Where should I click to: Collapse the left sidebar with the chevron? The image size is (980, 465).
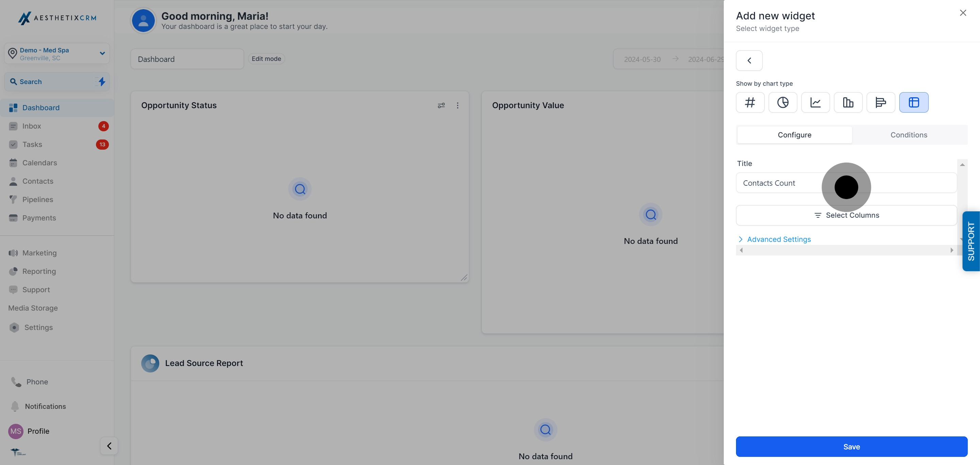click(x=109, y=446)
